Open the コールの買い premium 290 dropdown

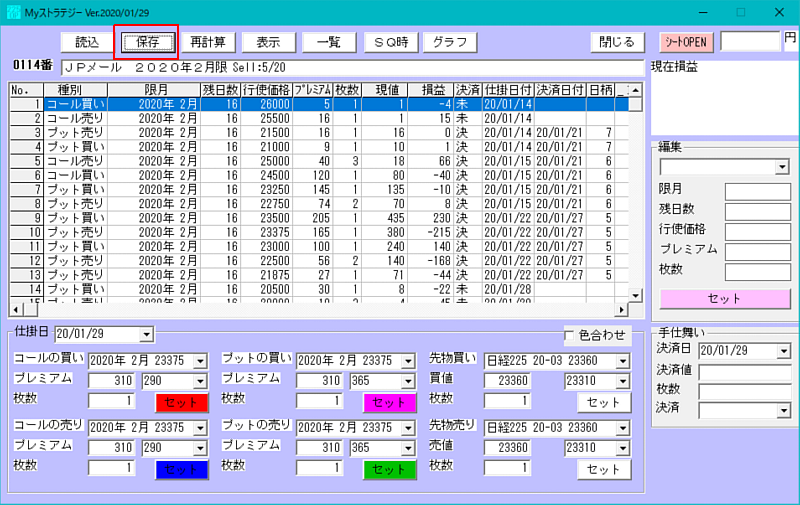(x=200, y=381)
